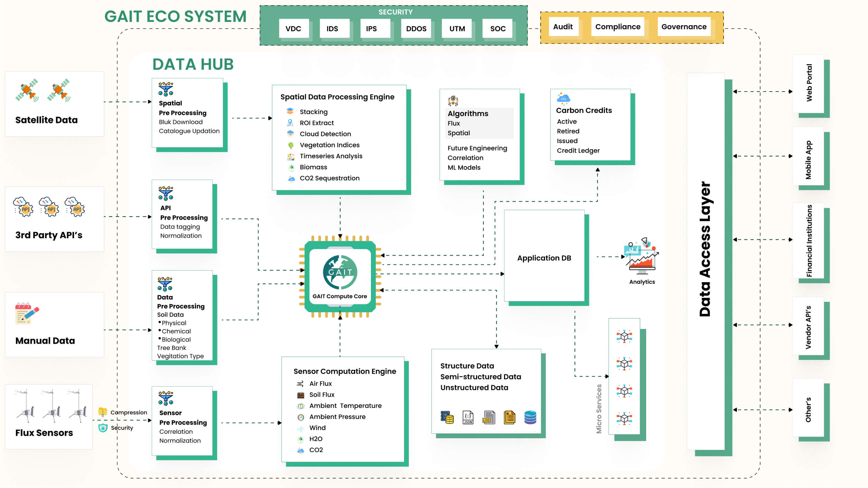This screenshot has height=488, width=868.
Task: Click the JSON file icon
Action: coord(468,417)
